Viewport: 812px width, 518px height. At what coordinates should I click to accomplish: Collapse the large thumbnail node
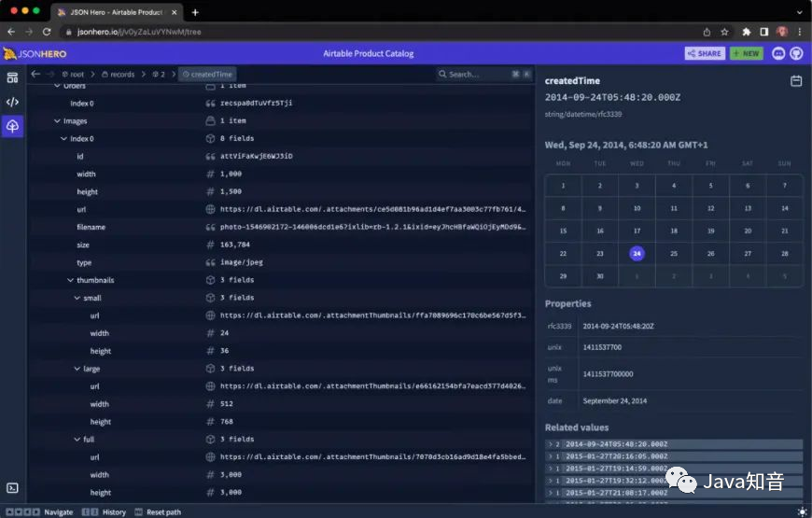pyautogui.click(x=77, y=369)
